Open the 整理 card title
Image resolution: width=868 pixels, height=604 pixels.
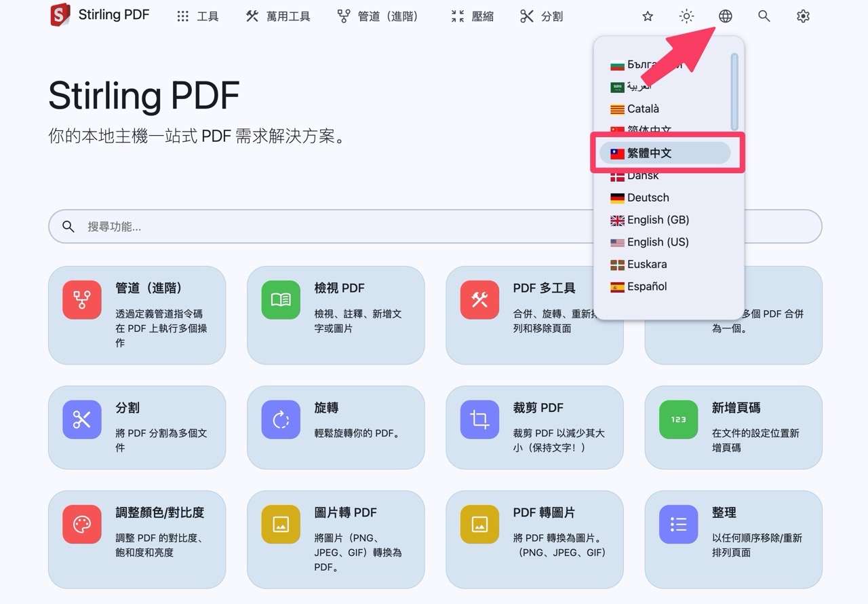tap(724, 513)
